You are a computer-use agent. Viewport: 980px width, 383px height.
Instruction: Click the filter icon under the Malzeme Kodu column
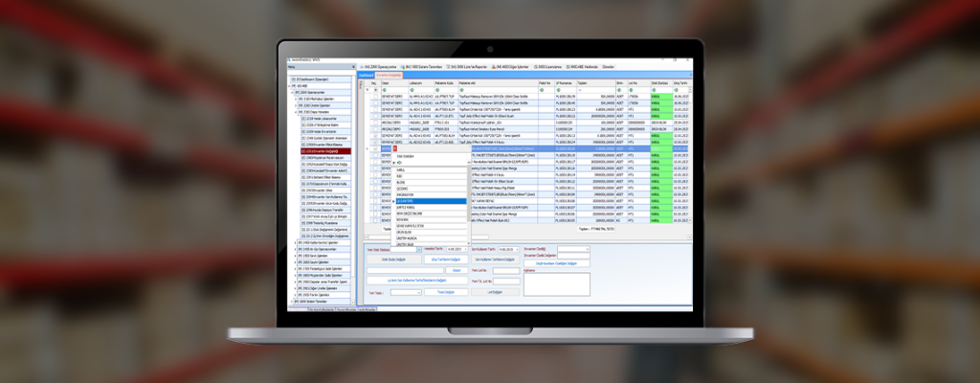[x=436, y=90]
